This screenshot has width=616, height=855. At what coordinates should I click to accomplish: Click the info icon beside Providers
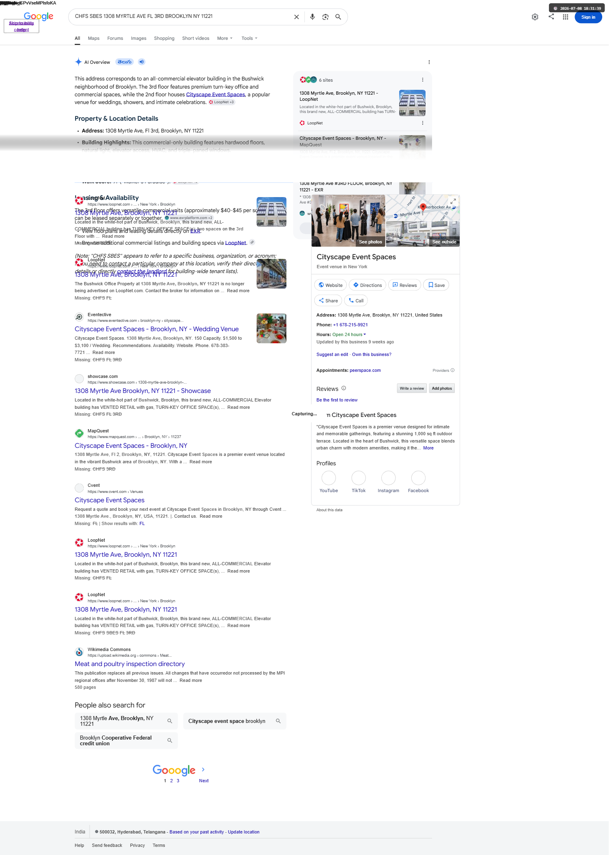(x=452, y=370)
